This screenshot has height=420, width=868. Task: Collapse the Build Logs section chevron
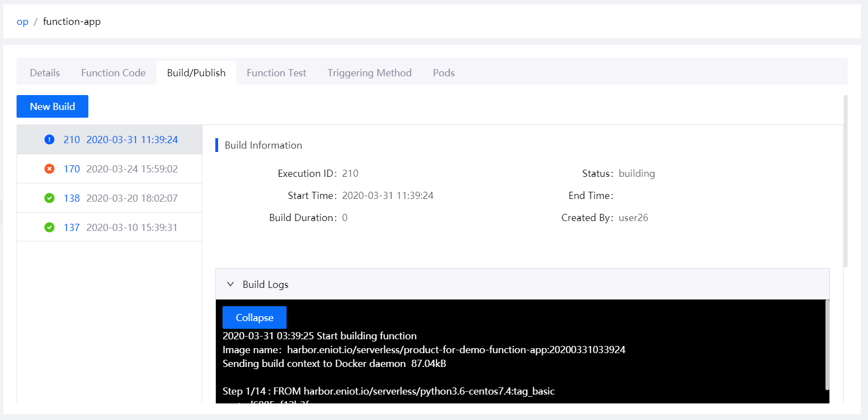click(230, 285)
